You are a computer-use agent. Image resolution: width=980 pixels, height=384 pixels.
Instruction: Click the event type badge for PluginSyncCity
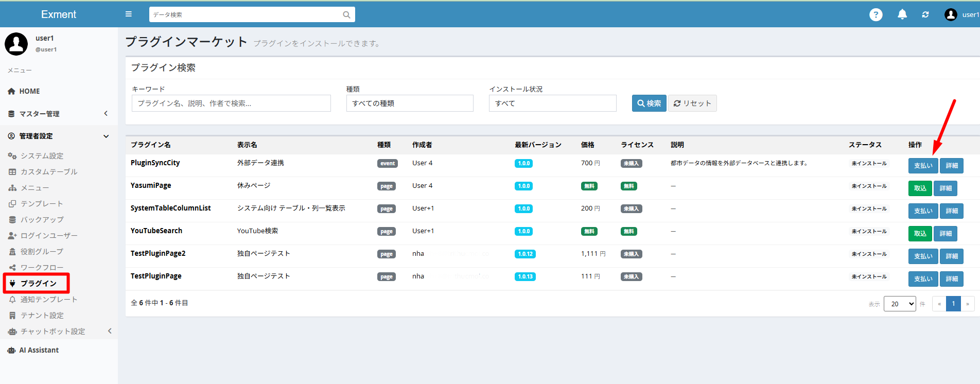pyautogui.click(x=388, y=164)
